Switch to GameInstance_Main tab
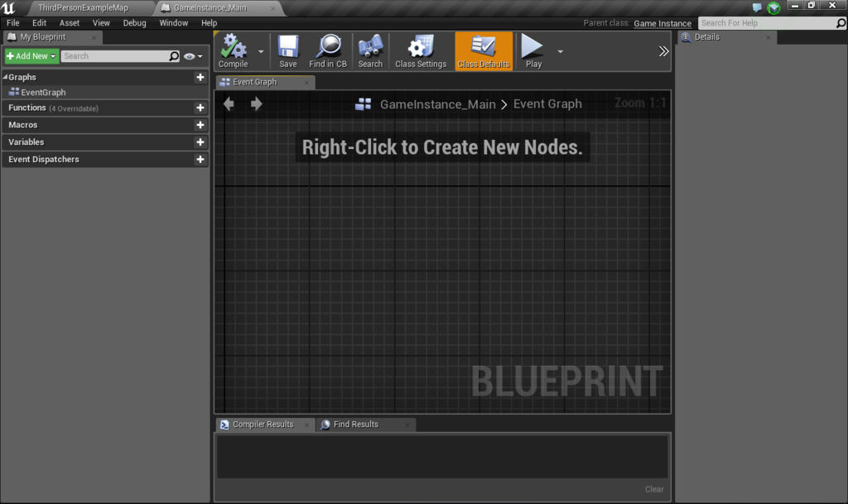 pyautogui.click(x=210, y=7)
